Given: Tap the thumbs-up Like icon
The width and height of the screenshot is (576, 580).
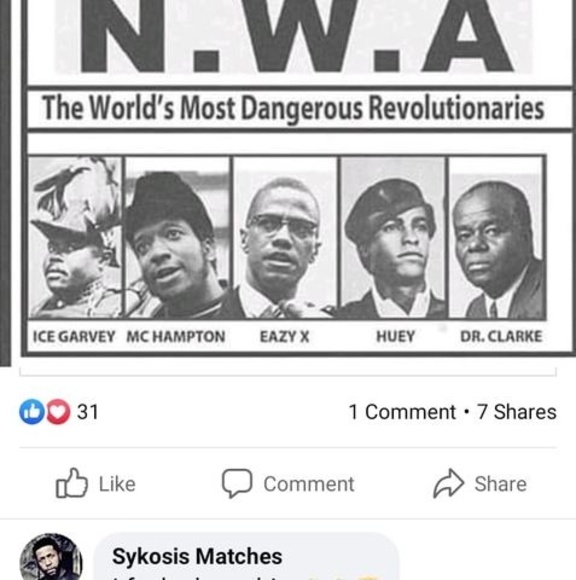Looking at the screenshot, I should (72, 483).
